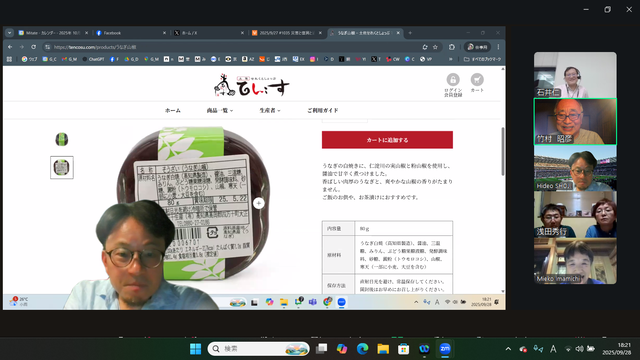Click File Explorer on shared screen taskbar

click(x=284, y=302)
